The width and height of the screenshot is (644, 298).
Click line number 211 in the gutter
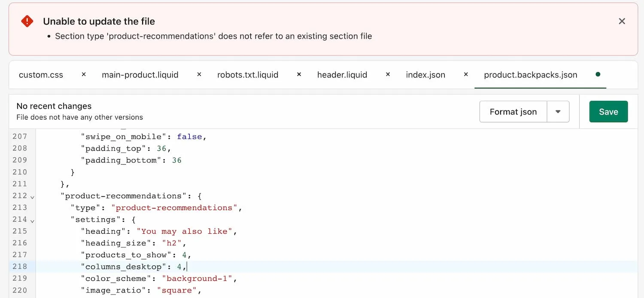point(20,184)
